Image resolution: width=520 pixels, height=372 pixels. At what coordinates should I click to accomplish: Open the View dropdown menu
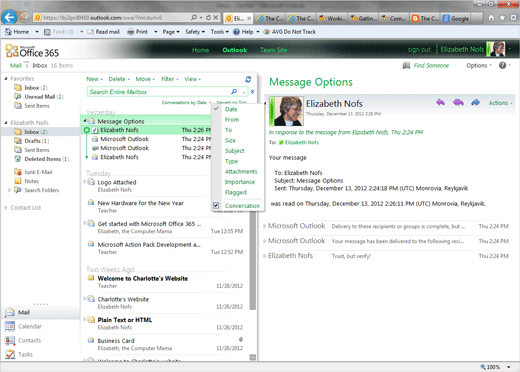193,79
